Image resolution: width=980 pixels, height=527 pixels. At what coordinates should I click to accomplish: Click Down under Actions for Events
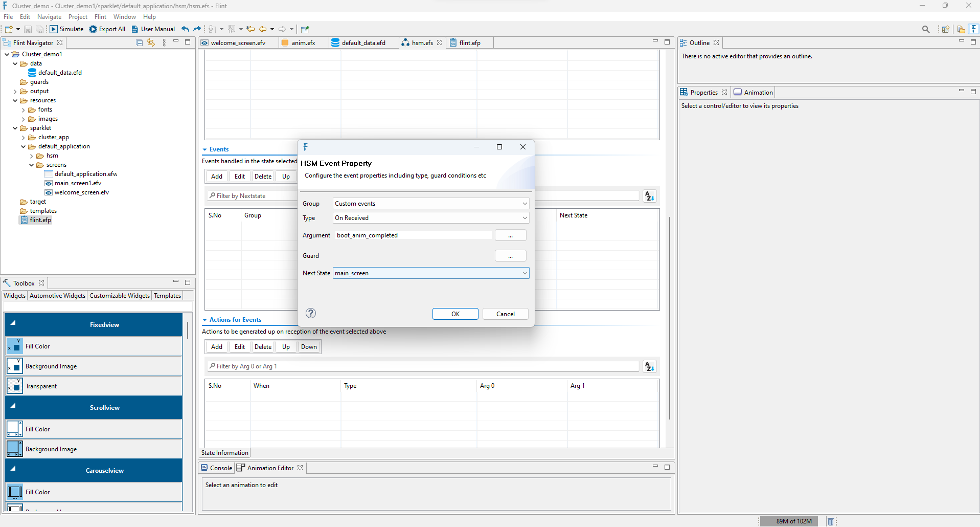coord(309,347)
